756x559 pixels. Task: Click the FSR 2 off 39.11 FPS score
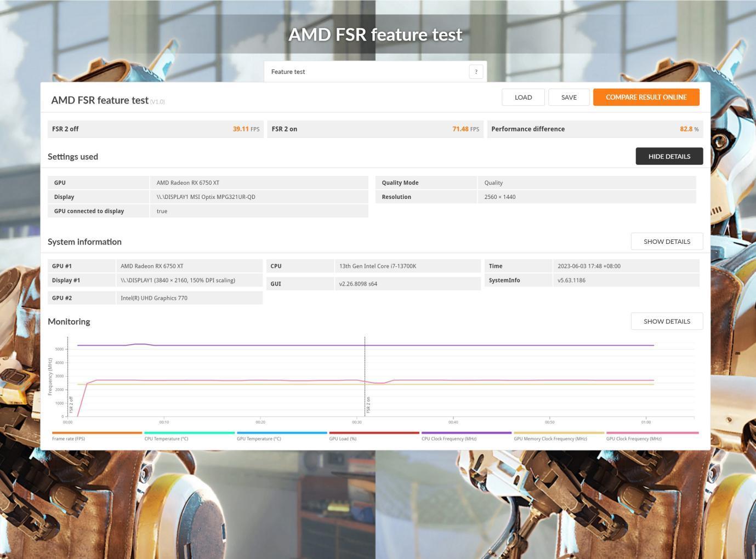[x=246, y=129]
